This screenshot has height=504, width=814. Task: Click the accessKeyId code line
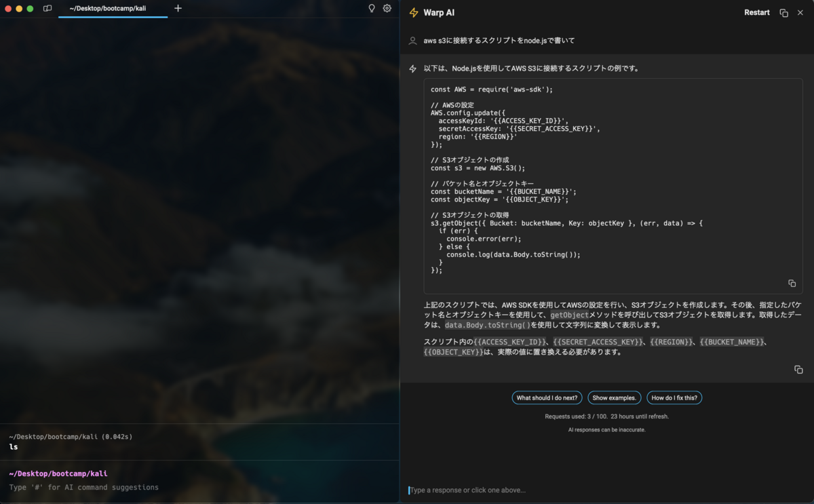pyautogui.click(x=503, y=121)
